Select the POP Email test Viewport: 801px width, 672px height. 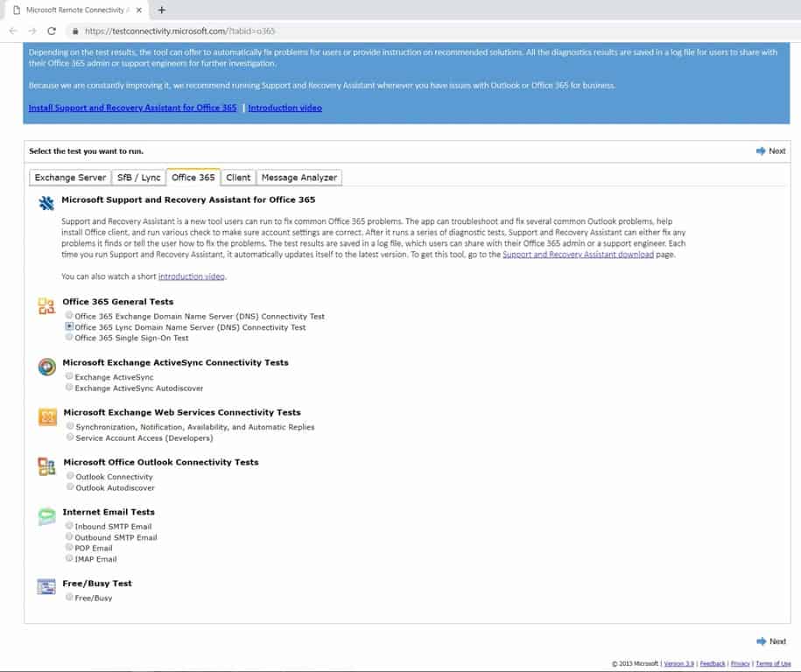click(69, 546)
